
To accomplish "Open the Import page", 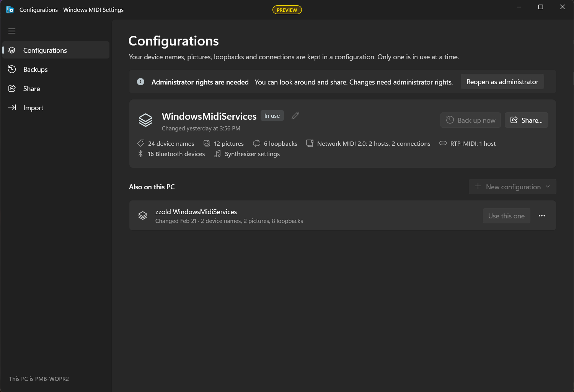I will [x=56, y=107].
